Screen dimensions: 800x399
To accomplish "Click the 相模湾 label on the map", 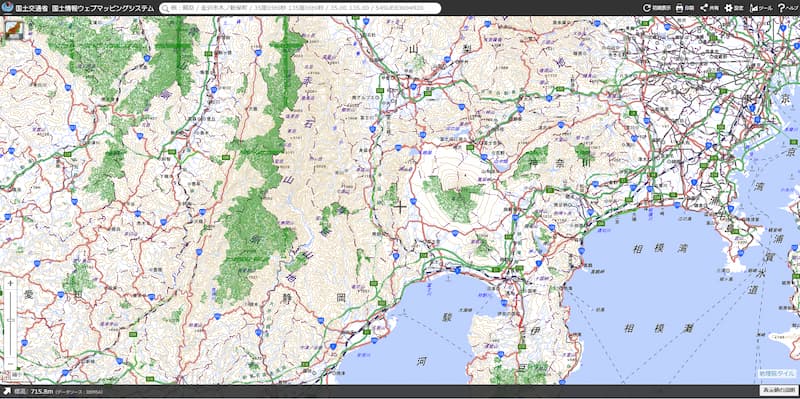I will point(660,249).
